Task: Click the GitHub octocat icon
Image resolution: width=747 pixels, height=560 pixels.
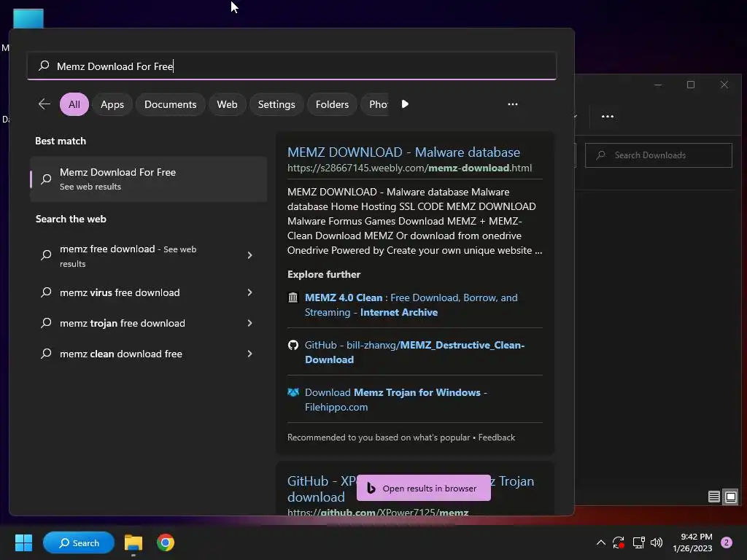Action: click(293, 345)
